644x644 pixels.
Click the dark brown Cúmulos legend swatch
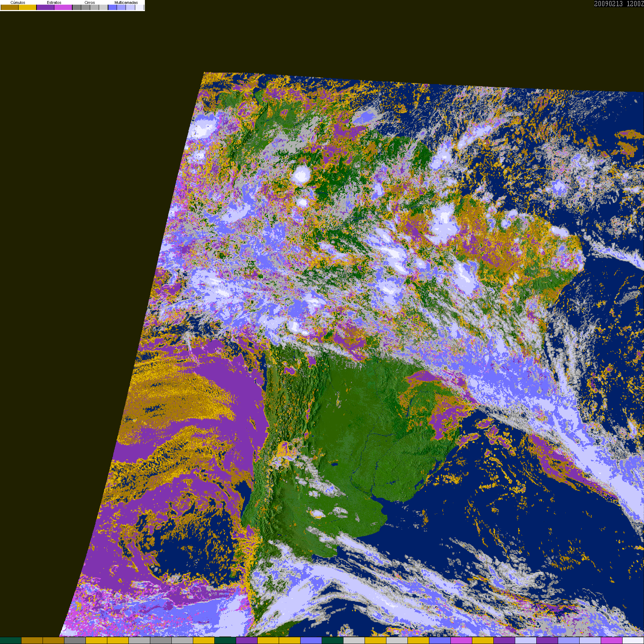click(x=10, y=7)
